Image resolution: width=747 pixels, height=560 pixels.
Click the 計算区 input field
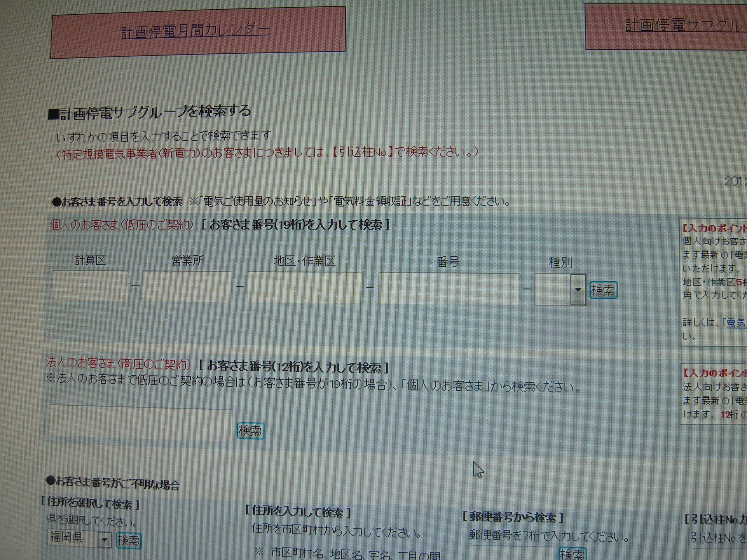tap(90, 286)
